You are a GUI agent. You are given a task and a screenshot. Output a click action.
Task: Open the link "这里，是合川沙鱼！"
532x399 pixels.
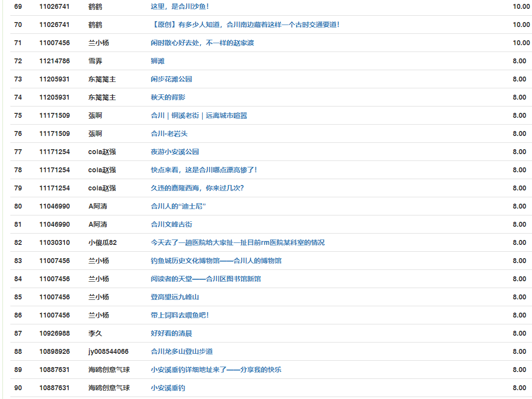tap(180, 7)
